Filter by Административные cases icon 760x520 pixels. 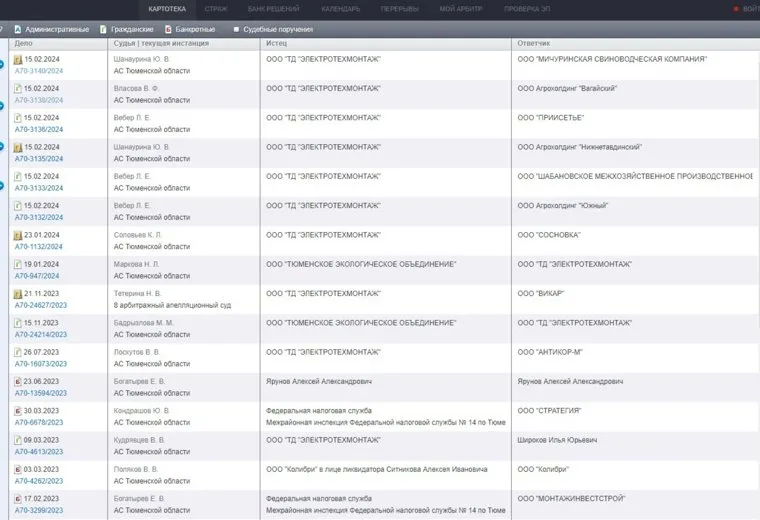pos(17,30)
